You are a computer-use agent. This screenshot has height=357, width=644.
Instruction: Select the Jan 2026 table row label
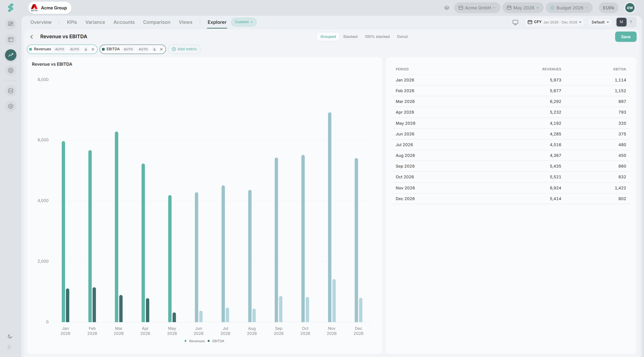[x=405, y=80]
